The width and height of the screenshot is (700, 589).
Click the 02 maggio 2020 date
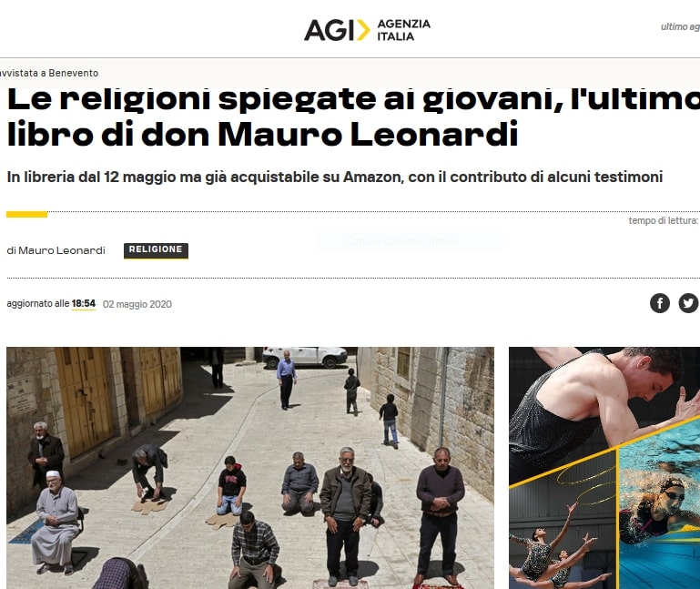click(x=137, y=304)
